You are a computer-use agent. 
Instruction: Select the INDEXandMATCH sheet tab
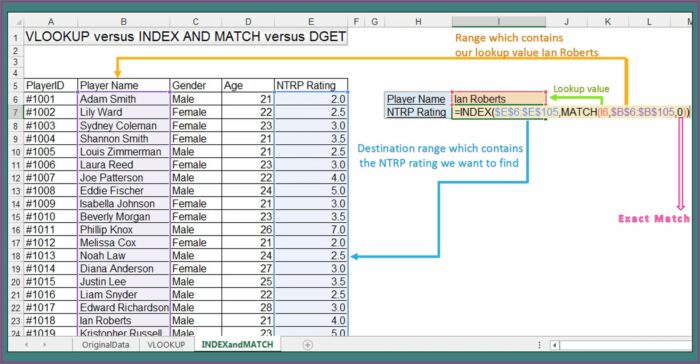pyautogui.click(x=237, y=344)
